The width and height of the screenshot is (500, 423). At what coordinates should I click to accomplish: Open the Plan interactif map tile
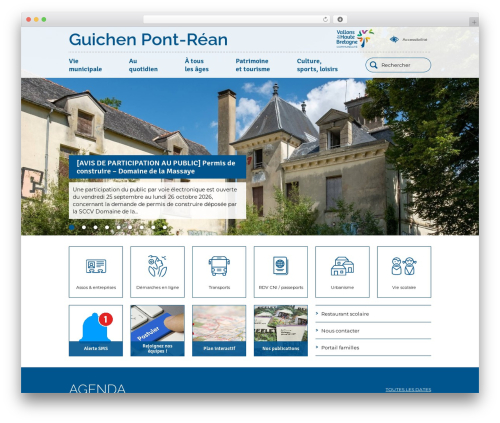pos(219,330)
